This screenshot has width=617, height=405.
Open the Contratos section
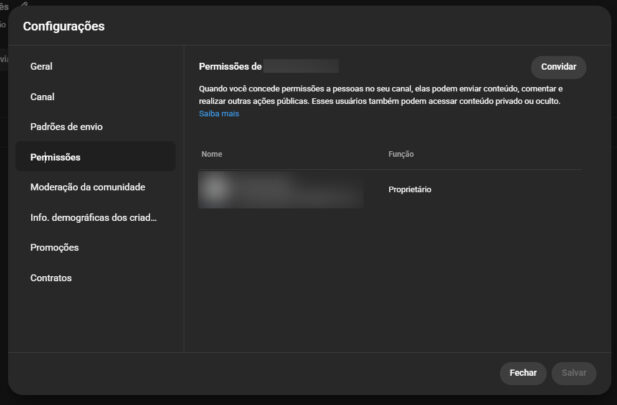click(x=51, y=277)
